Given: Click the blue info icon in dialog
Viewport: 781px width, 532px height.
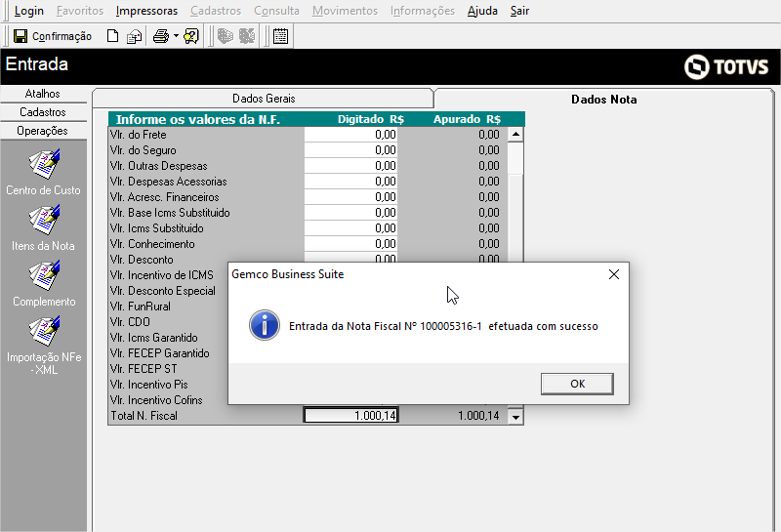Looking at the screenshot, I should coord(264,326).
